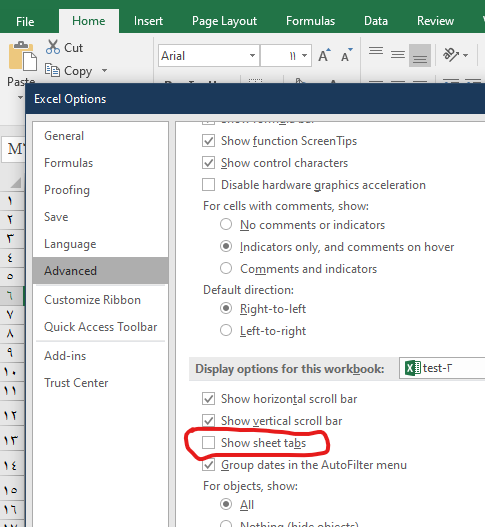The width and height of the screenshot is (485, 527).
Task: Click the Cut scissors icon
Action: pos(53,47)
